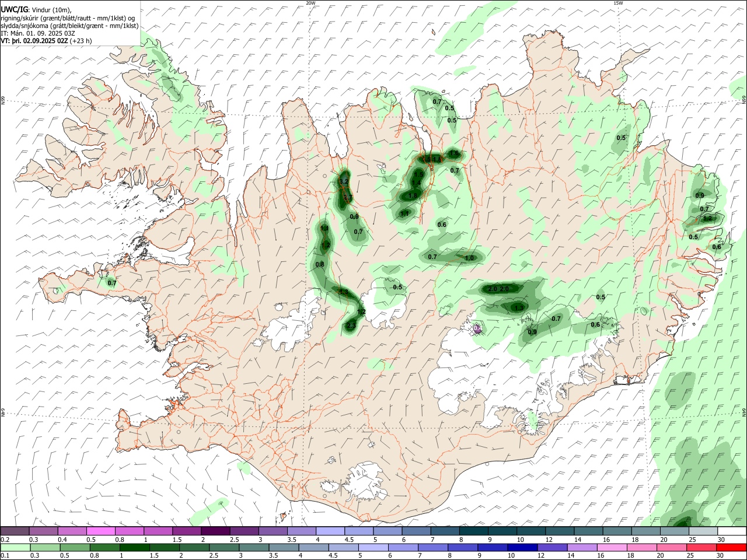Click the dark green 1–1.5 rain swatch

[135, 548]
